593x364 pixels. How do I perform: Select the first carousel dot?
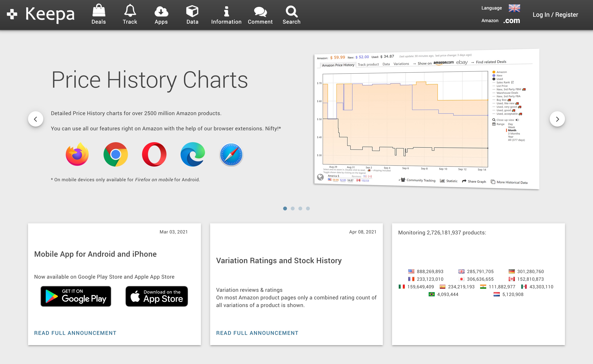pos(285,208)
